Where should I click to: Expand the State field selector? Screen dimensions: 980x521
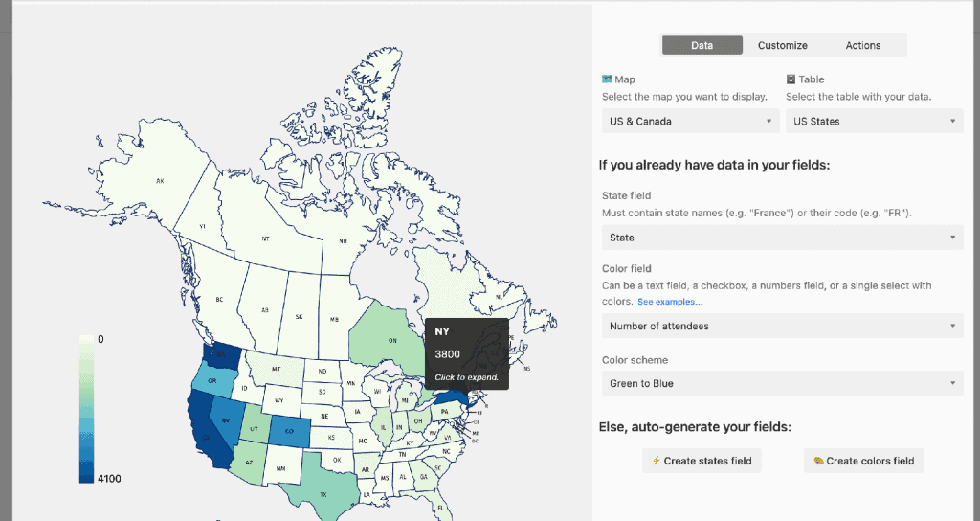pyautogui.click(x=783, y=238)
